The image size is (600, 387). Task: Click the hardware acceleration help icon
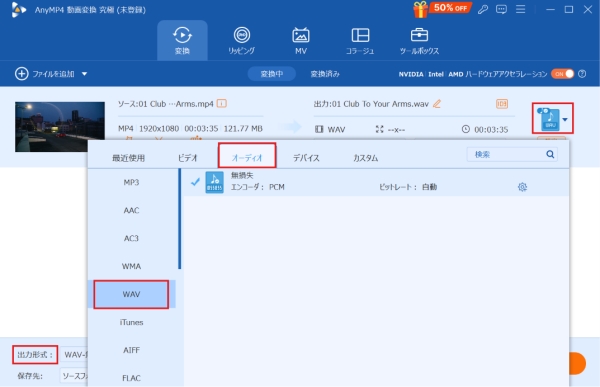point(582,74)
